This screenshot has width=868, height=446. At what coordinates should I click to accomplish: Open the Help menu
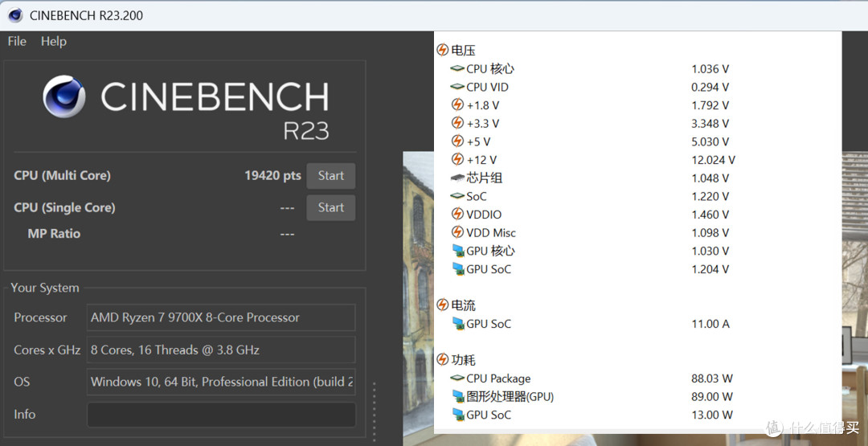coord(54,42)
